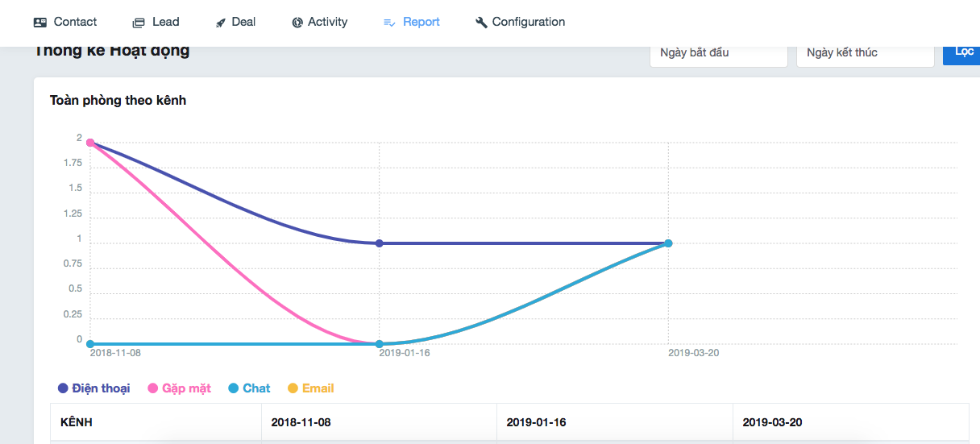Click the Configuration wrench icon
The image size is (980, 444).
point(481,23)
